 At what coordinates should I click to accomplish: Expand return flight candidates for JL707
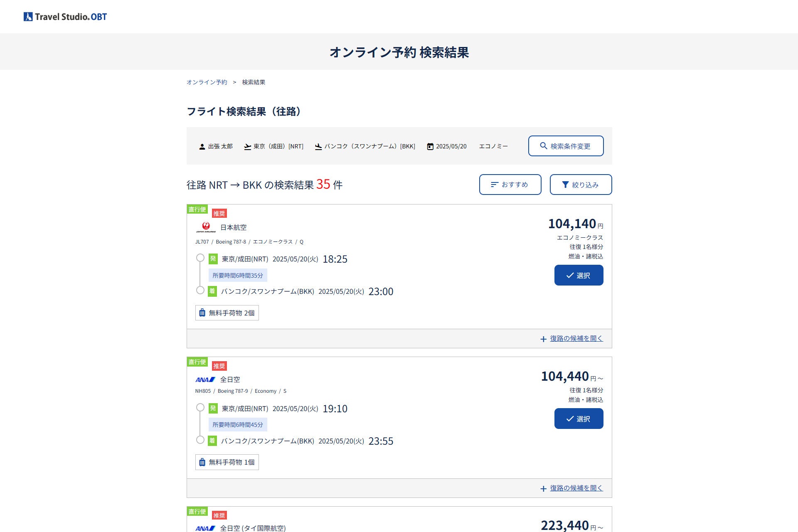(x=576, y=339)
